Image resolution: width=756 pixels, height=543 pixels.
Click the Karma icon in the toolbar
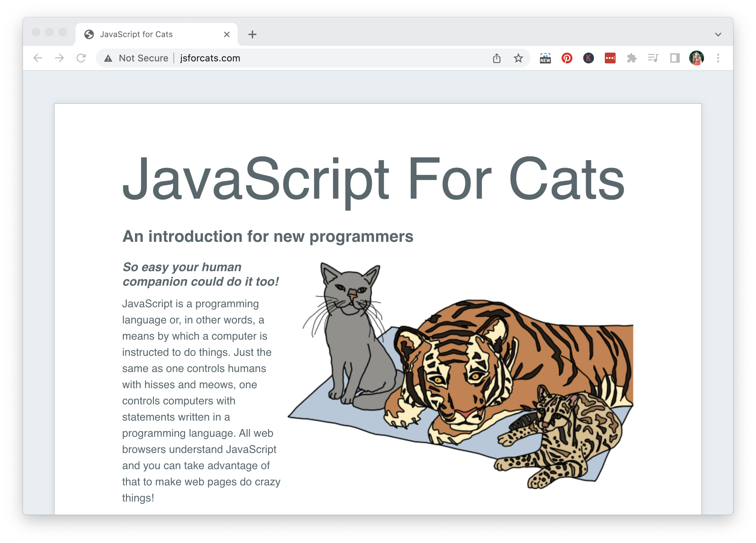(x=588, y=57)
